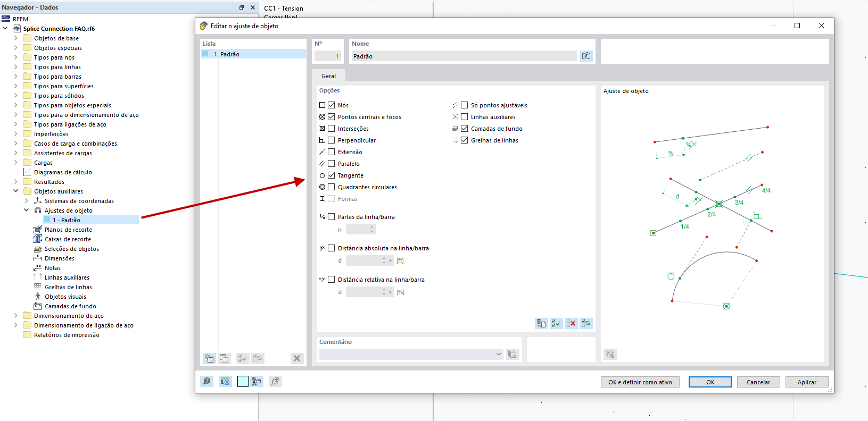Screen dimensions: 868x421
Task: Enable the Perpendicular snap checkbox
Action: tap(332, 140)
